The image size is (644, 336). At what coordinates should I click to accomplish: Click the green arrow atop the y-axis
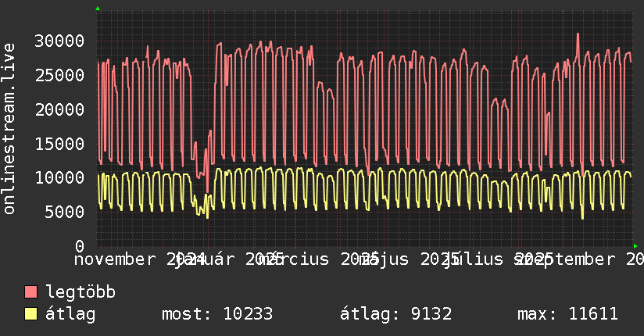pos(98,9)
